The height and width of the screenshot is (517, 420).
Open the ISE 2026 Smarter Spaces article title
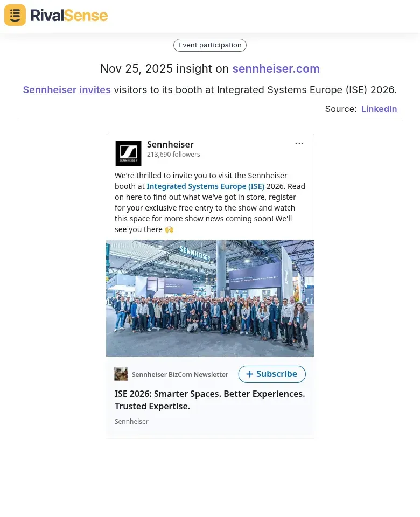pos(209,400)
